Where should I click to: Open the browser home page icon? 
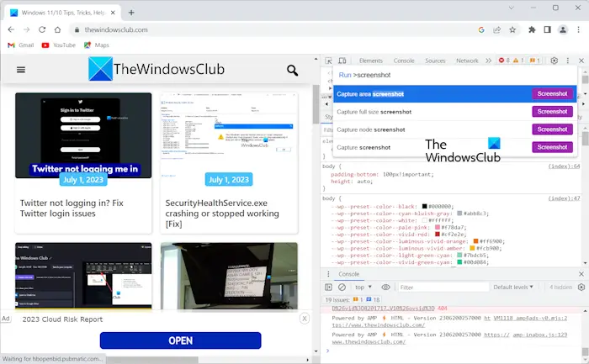point(57,29)
